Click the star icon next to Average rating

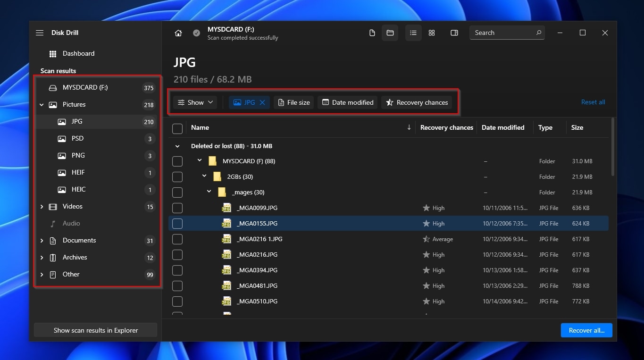pyautogui.click(x=426, y=239)
